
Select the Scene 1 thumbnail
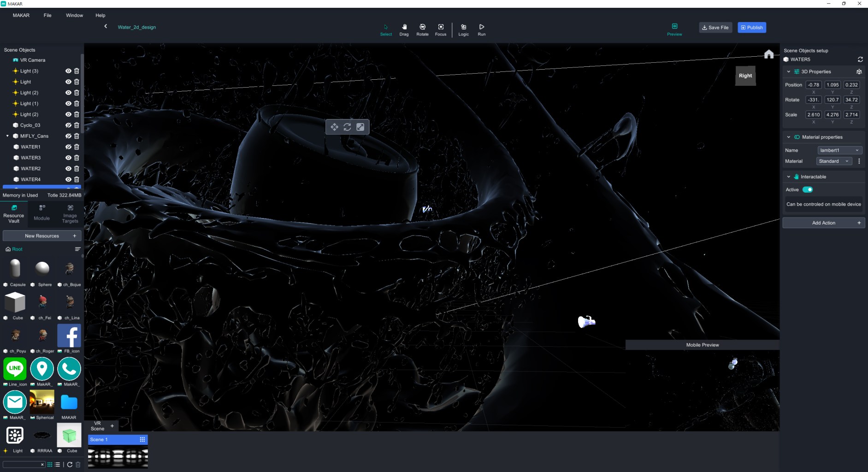pos(118,456)
